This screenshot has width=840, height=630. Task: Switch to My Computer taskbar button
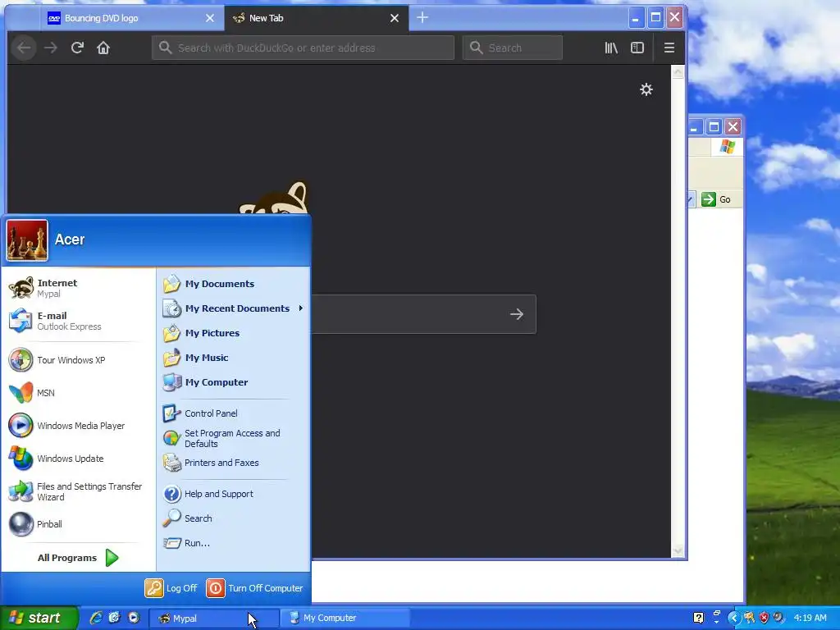click(x=346, y=619)
